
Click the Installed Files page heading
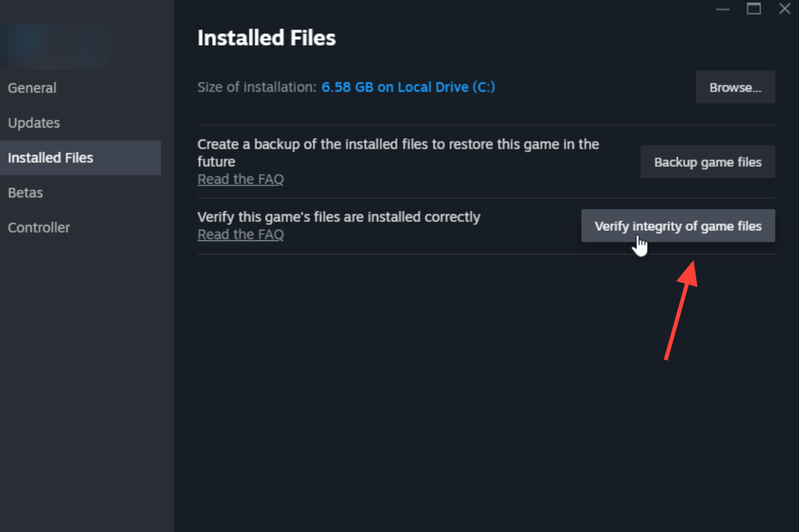tap(266, 38)
